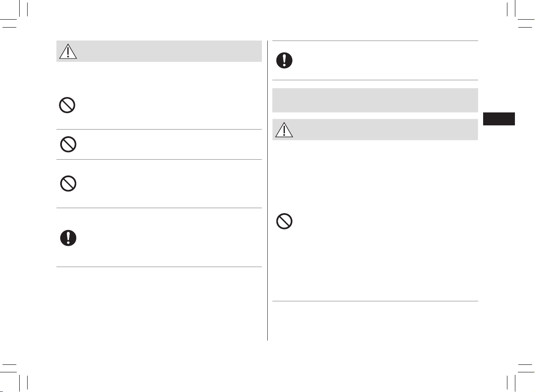535x392 pixels.
Task: Click the black exclamation mandatory icon in left column
Action: pyautogui.click(x=68, y=238)
